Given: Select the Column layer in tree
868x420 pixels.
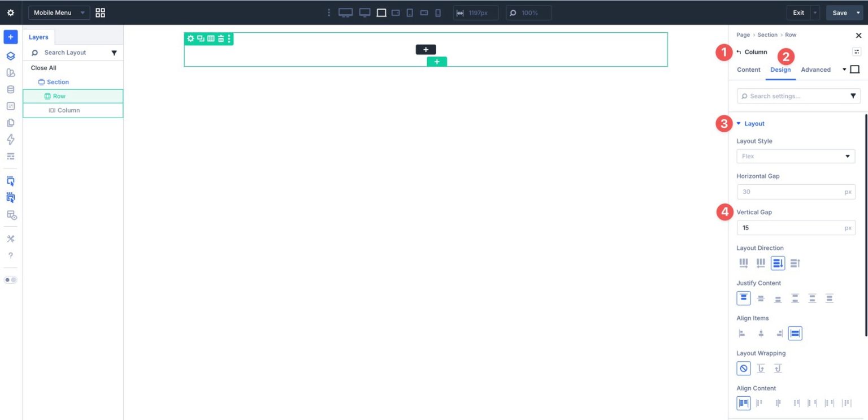Looking at the screenshot, I should click(73, 110).
